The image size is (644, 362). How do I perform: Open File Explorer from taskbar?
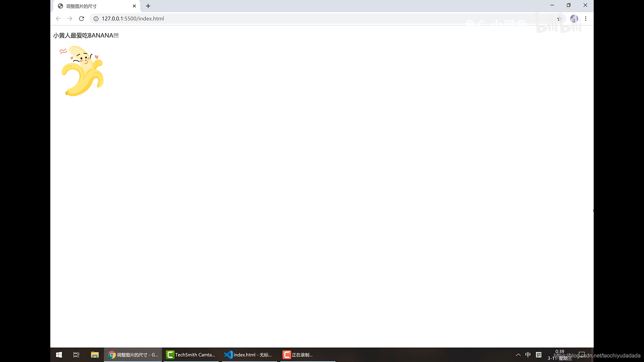point(95,355)
